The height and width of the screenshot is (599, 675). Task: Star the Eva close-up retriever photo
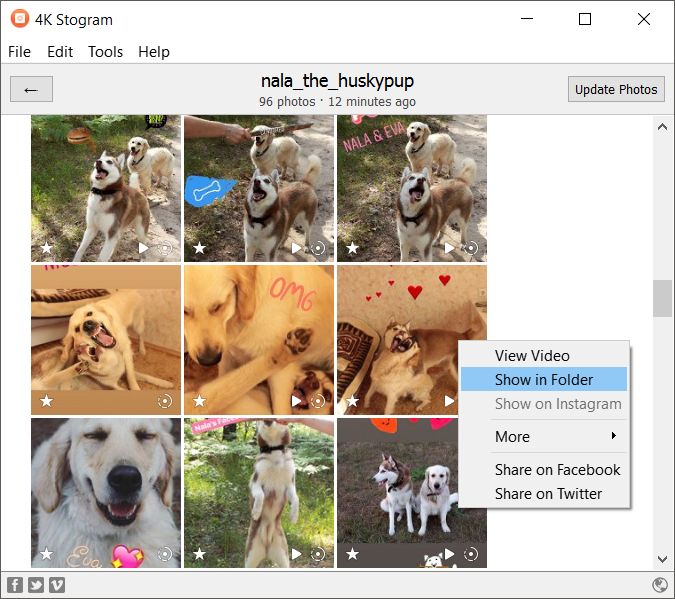point(46,554)
